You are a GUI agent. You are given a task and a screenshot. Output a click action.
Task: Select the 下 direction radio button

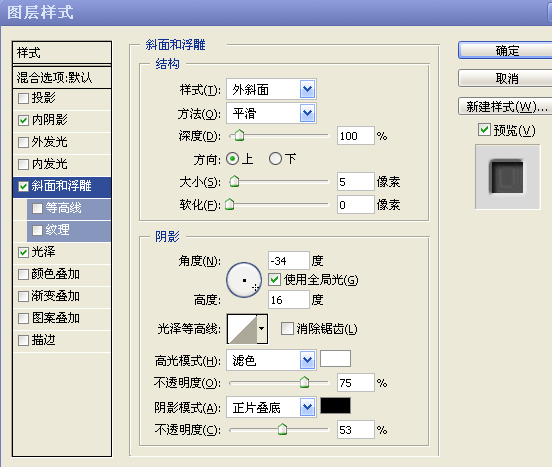[275, 159]
